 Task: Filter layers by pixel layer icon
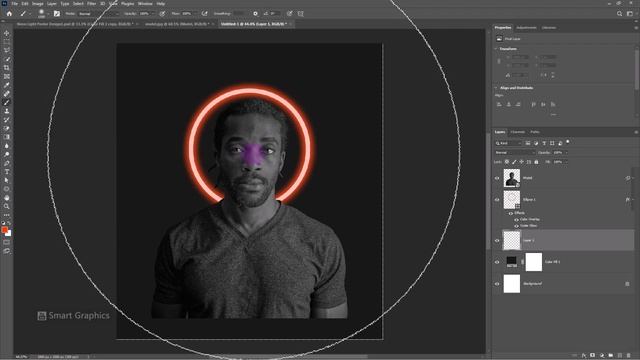click(x=528, y=143)
